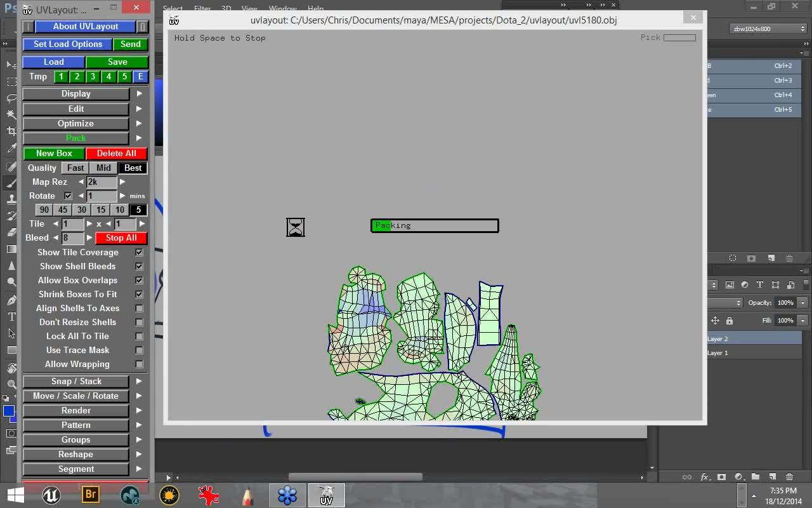812x508 pixels.
Task: Select the Photoshop Type tool
Action: (11, 316)
